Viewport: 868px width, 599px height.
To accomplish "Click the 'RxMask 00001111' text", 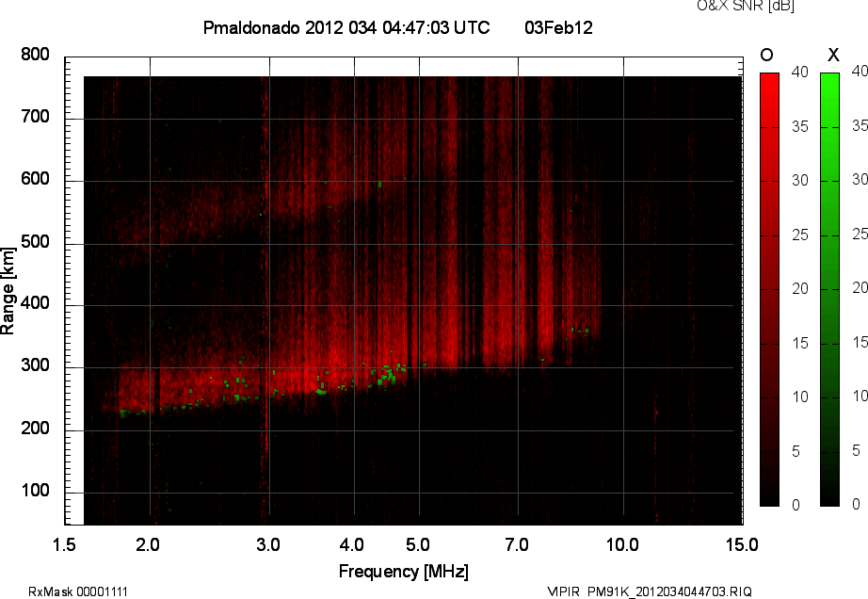I will pyautogui.click(x=78, y=591).
